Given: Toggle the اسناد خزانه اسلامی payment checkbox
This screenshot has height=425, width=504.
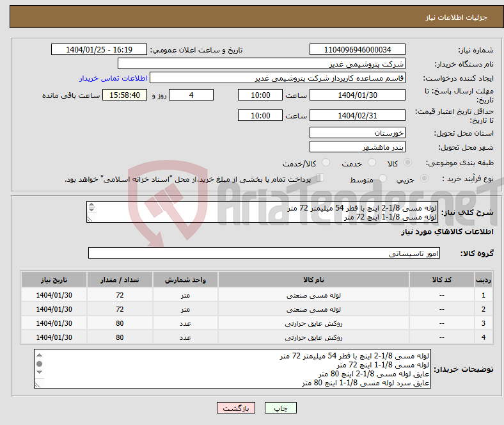Looking at the screenshot, I should click(x=320, y=178).
